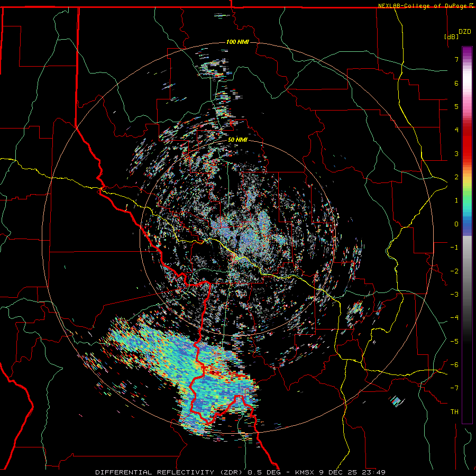Click the -7 value on the color scale
The image size is (476, 476).
454,388
